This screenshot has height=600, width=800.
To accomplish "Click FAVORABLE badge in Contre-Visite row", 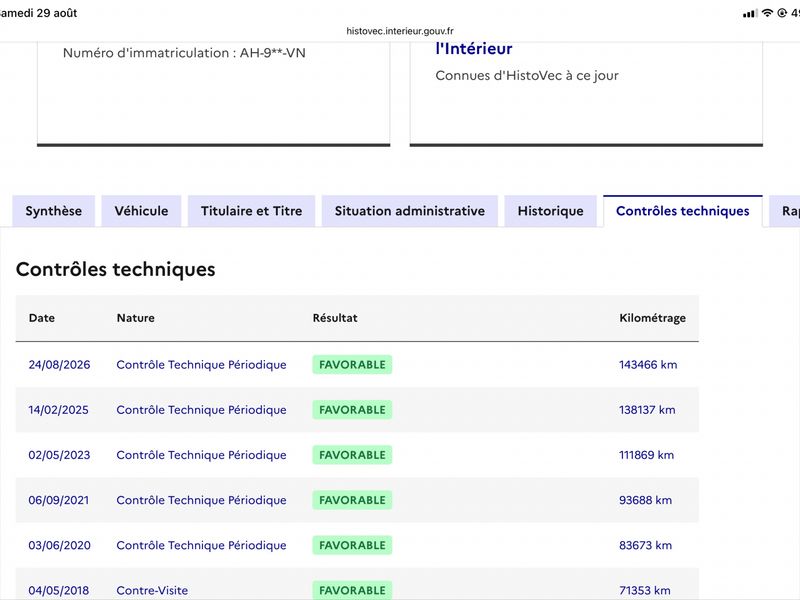I will tap(352, 590).
